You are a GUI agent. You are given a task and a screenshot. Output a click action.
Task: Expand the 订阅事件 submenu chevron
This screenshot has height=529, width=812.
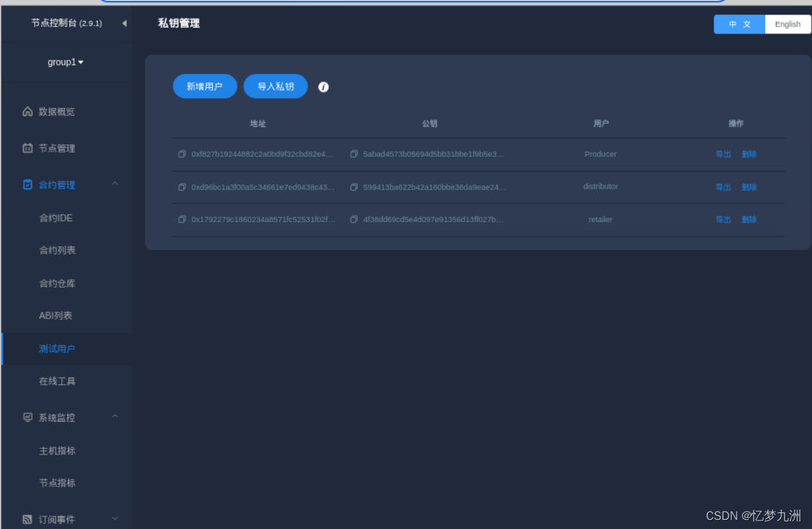point(115,518)
